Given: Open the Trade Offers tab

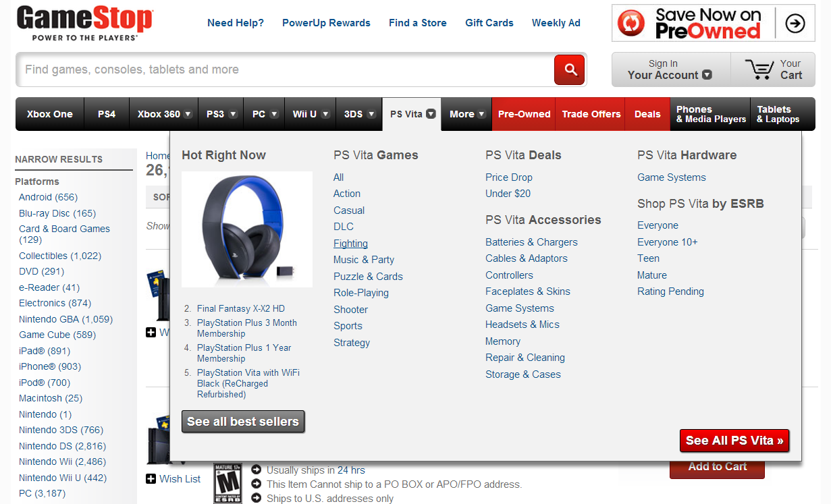Looking at the screenshot, I should point(591,114).
